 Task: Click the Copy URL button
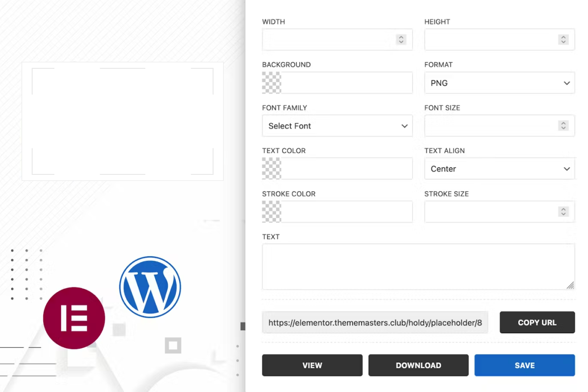[537, 322]
